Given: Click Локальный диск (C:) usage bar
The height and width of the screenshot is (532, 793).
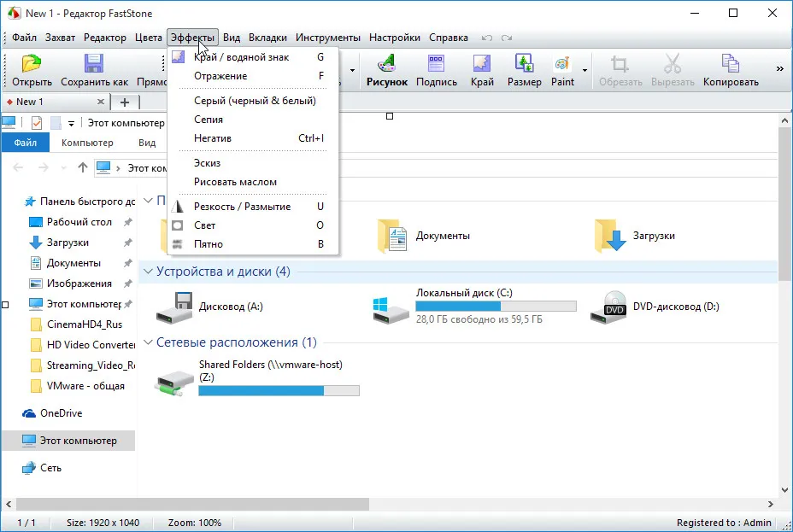Looking at the screenshot, I should pos(496,307).
